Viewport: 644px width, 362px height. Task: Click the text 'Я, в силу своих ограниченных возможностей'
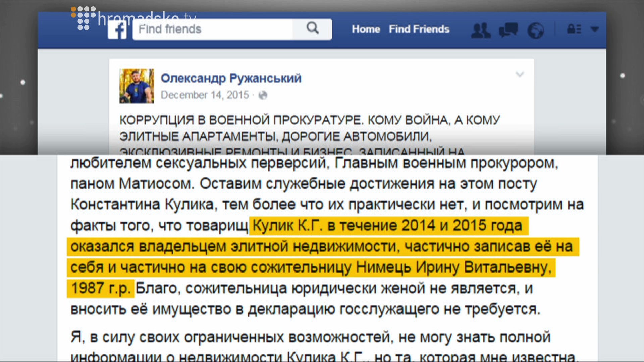(x=231, y=337)
